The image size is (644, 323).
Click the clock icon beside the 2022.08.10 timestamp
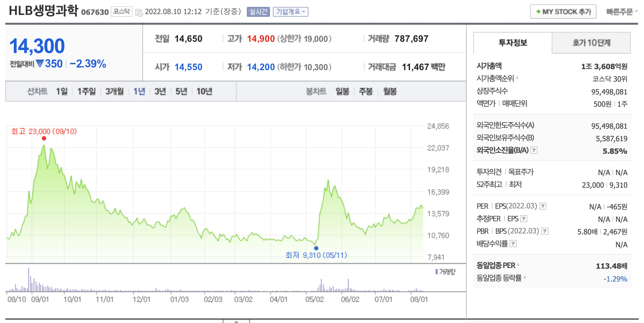pyautogui.click(x=139, y=13)
